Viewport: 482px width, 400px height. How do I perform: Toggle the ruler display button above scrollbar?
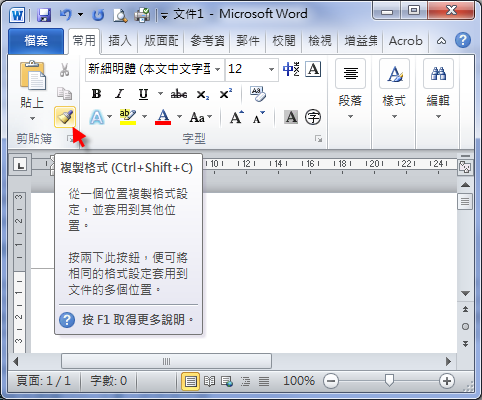click(465, 166)
